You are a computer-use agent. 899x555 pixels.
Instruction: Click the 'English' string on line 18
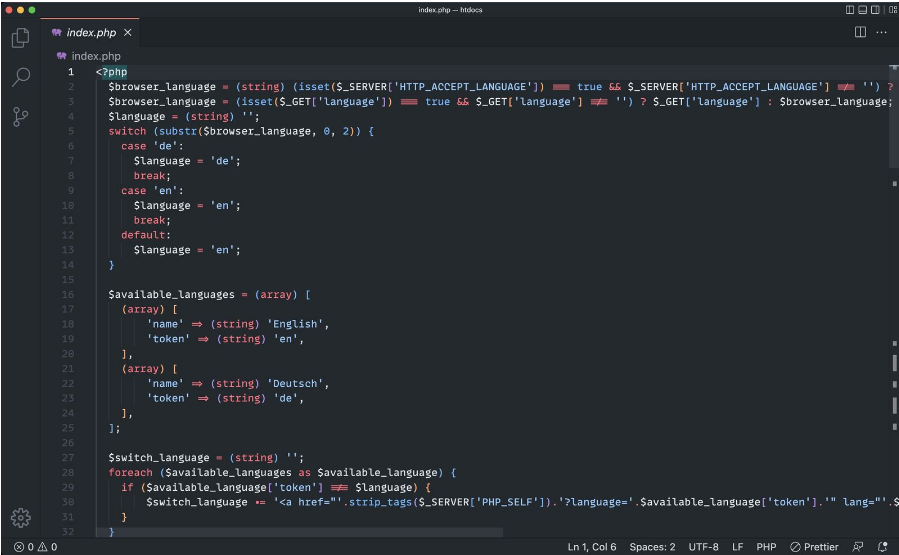pyautogui.click(x=295, y=324)
